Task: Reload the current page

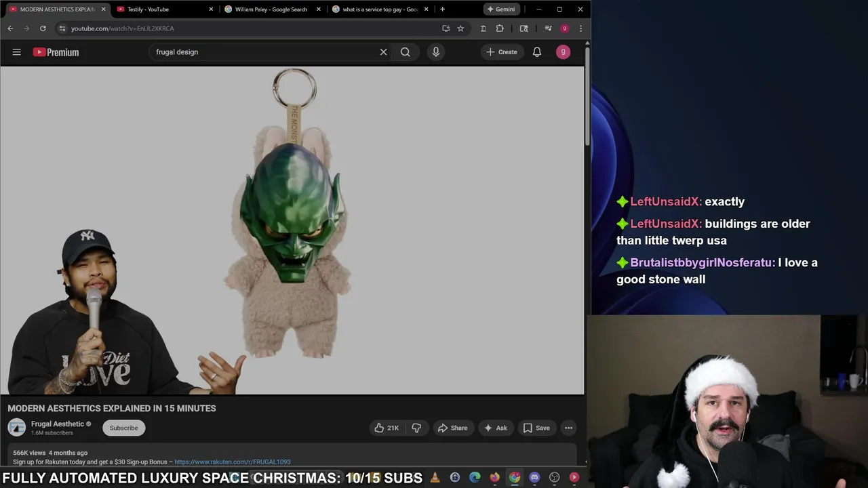Action: click(43, 28)
